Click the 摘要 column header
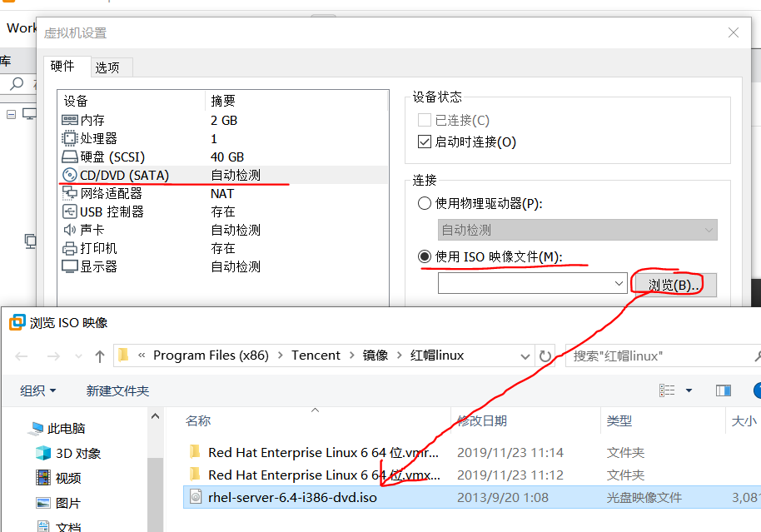 click(x=223, y=101)
